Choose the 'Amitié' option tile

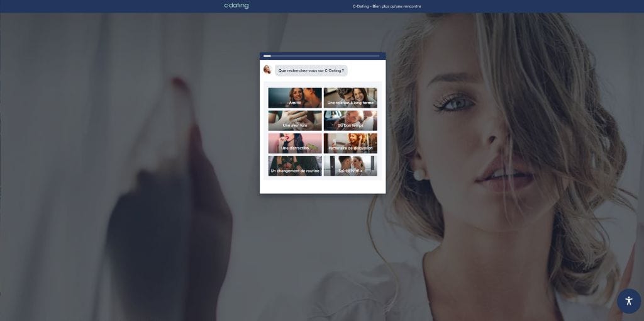coord(295,98)
